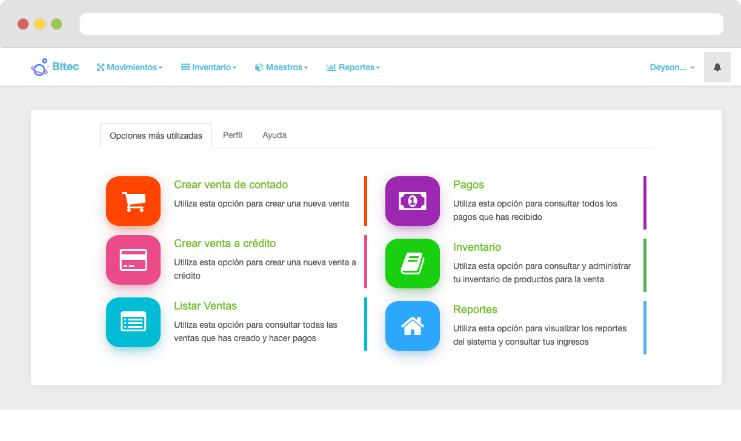Open the green book Inventario icon

tap(412, 264)
